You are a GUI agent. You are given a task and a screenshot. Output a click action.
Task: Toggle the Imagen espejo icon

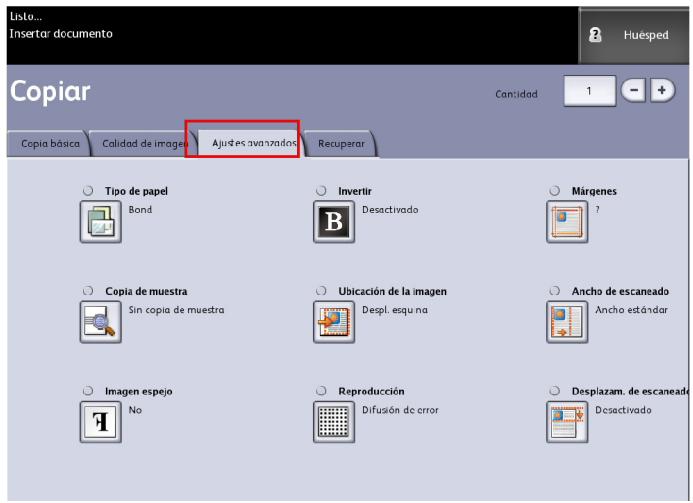pos(100,422)
